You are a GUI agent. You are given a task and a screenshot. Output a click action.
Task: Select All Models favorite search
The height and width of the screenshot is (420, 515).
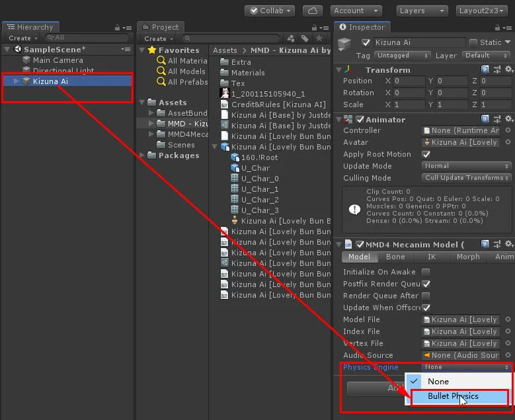[186, 71]
